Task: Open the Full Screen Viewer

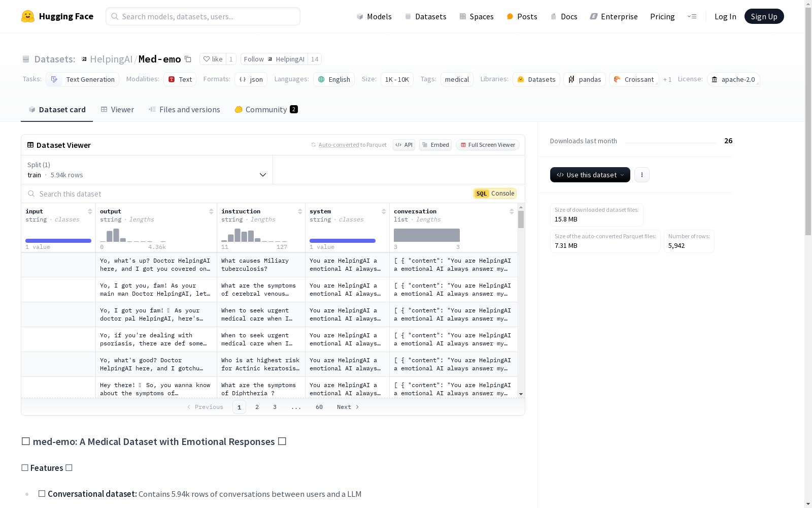Action: pos(488,145)
